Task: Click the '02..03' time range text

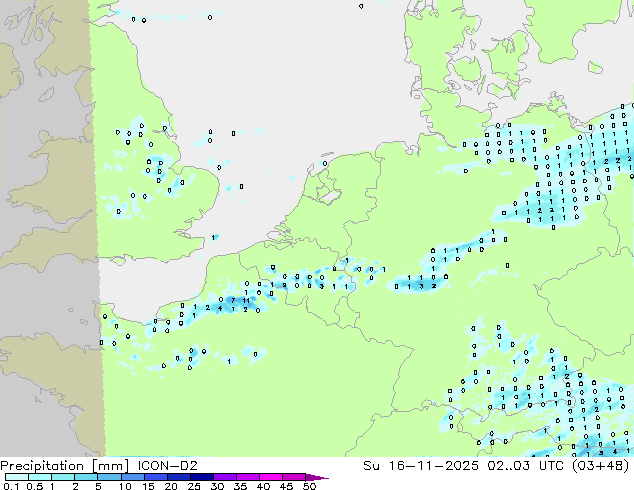Action: (x=508, y=466)
